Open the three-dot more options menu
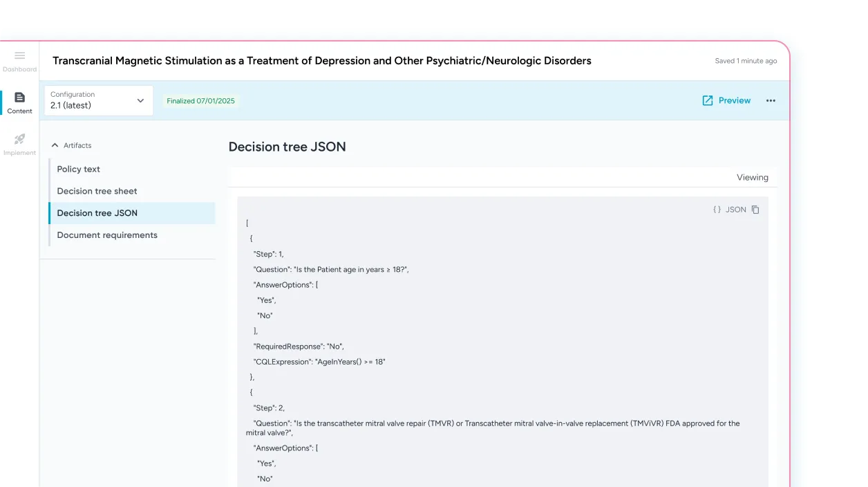 771,100
